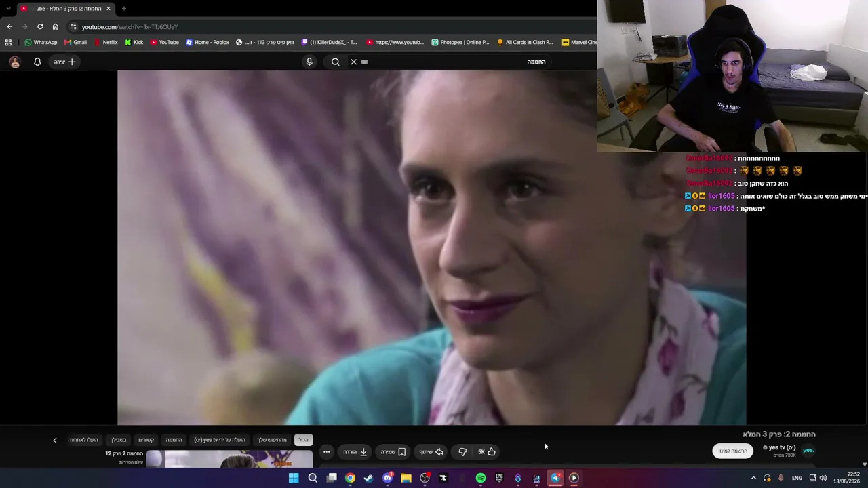
Task: Select the 'בשבילך' filter chip
Action: point(119,440)
